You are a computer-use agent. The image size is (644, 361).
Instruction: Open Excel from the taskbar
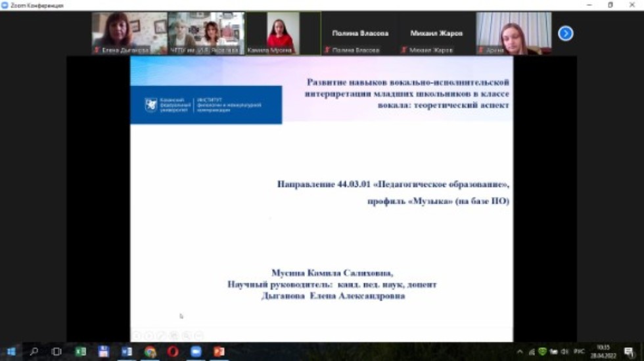tap(80, 352)
